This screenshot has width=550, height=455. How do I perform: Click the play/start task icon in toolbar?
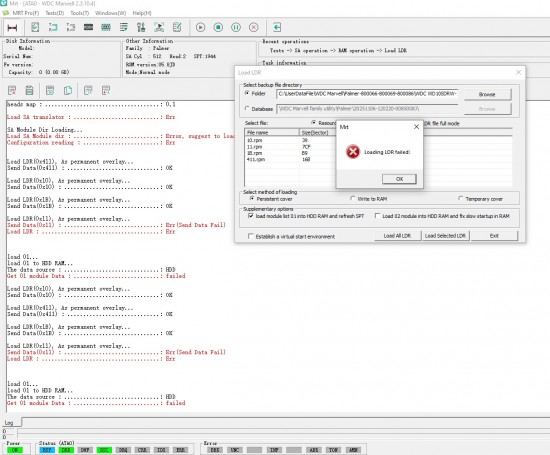[200, 27]
